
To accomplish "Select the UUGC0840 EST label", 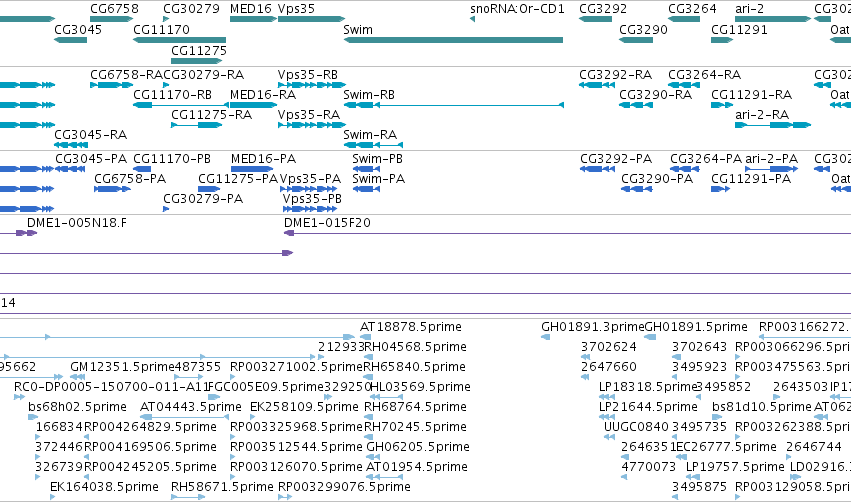I will click(636, 426).
